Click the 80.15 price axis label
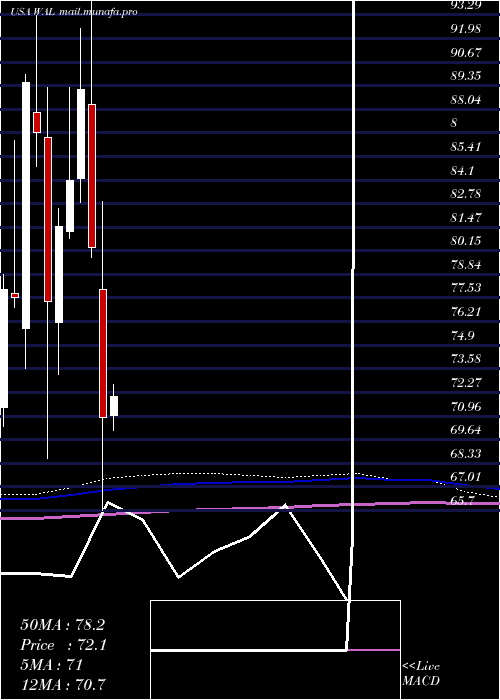500x700 pixels. coord(466,241)
